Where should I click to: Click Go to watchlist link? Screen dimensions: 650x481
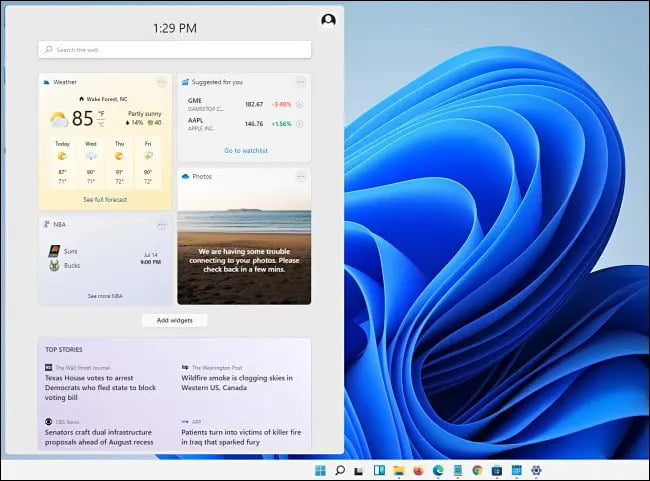(246, 151)
